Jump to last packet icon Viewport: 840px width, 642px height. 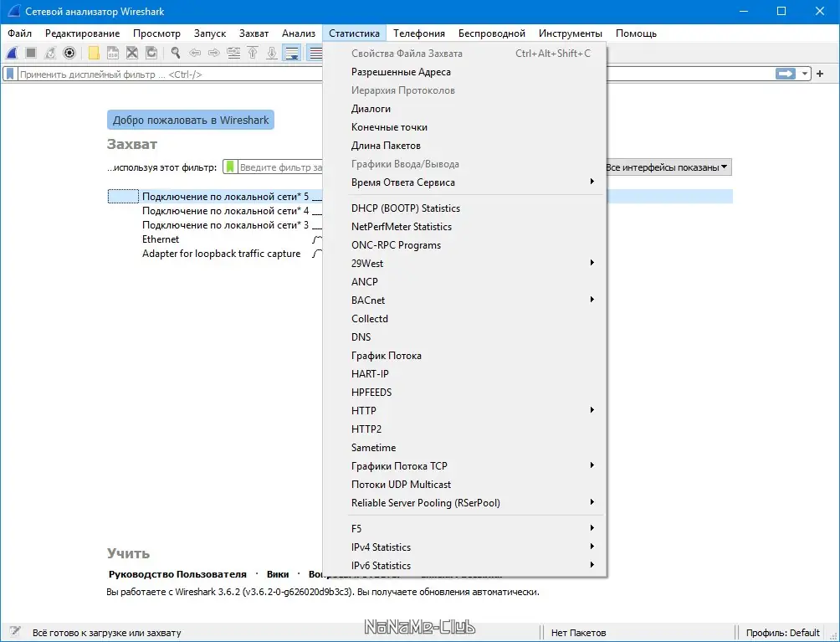[x=272, y=53]
